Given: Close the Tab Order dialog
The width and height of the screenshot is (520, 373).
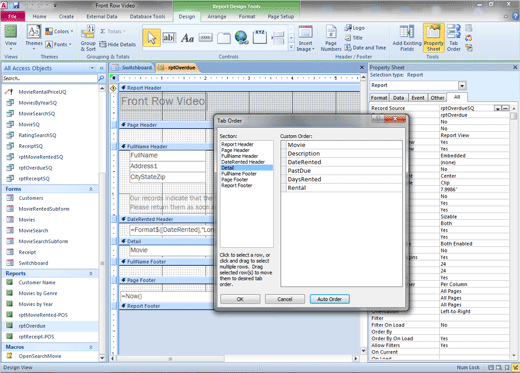Looking at the screenshot, I should click(x=395, y=119).
